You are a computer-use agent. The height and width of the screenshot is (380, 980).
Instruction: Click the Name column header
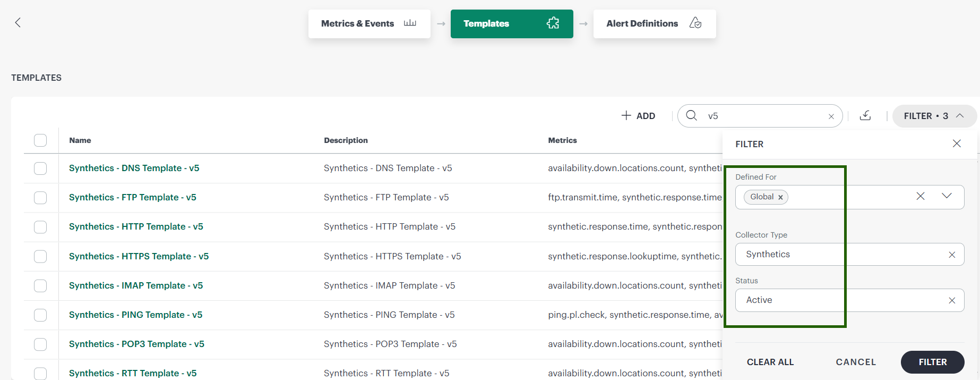click(x=80, y=140)
